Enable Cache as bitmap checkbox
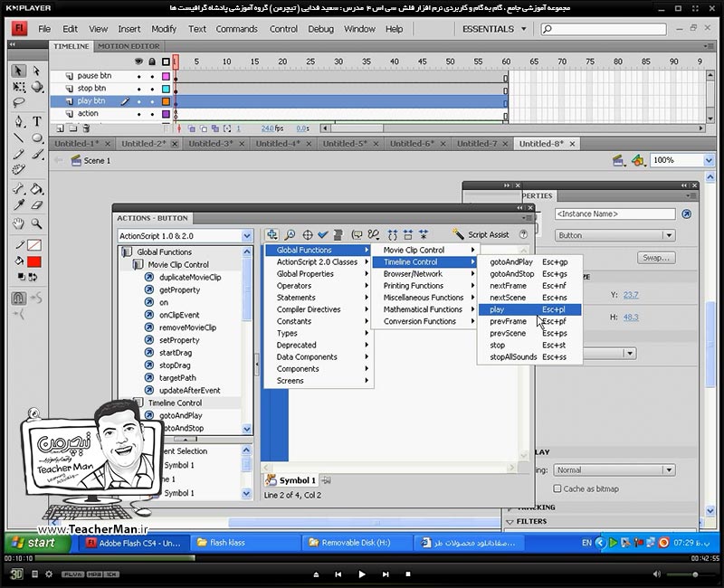 click(x=557, y=488)
